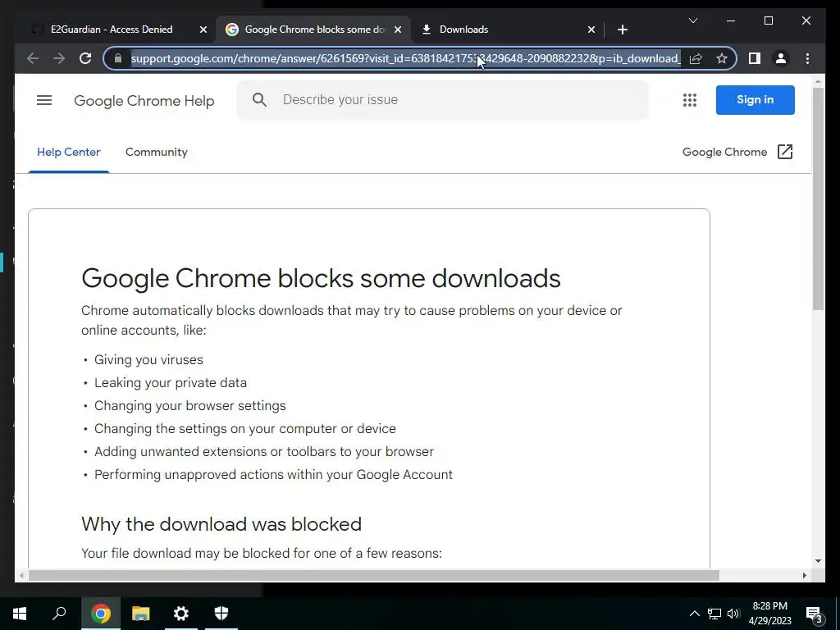
Task: Click the external link arrow icon
Action: (x=785, y=152)
